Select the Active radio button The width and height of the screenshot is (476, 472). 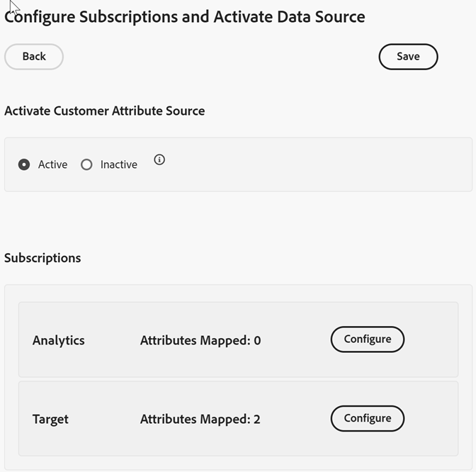24,164
